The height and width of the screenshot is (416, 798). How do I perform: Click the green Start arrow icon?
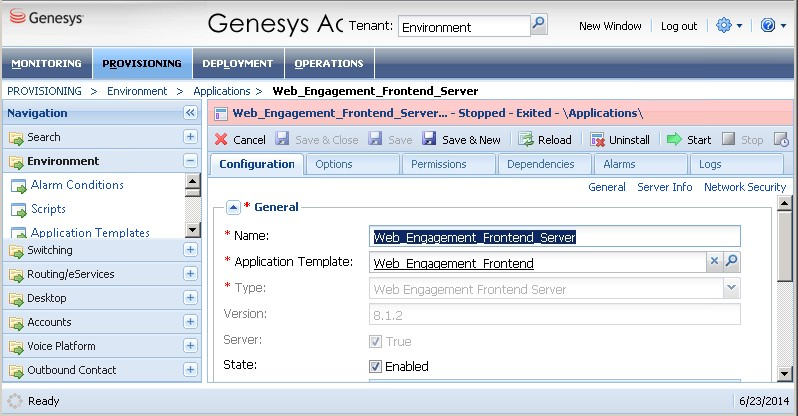click(x=674, y=139)
